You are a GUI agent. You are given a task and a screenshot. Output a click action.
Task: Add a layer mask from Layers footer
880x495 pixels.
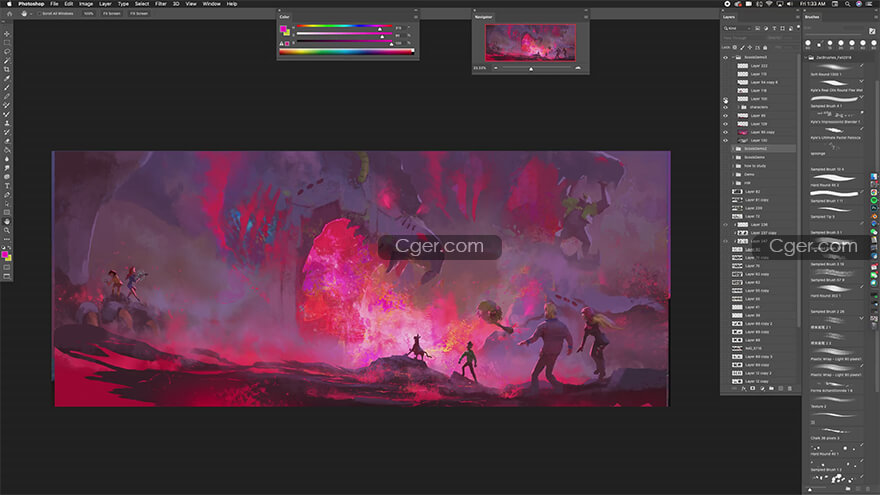click(x=753, y=388)
